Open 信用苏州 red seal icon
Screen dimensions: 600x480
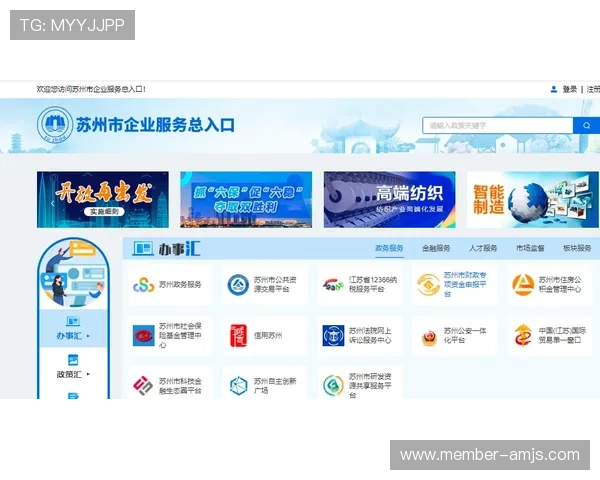238,335
